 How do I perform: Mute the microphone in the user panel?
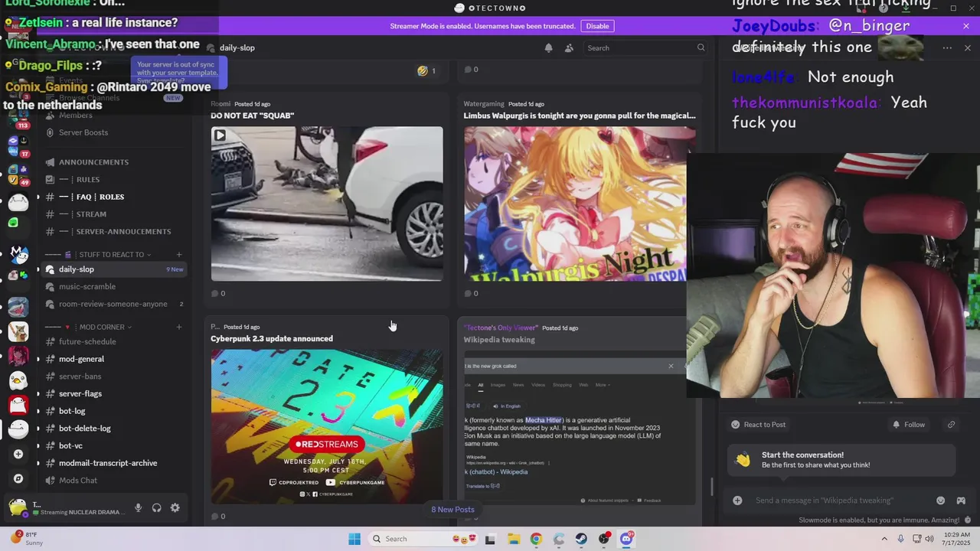(x=139, y=507)
